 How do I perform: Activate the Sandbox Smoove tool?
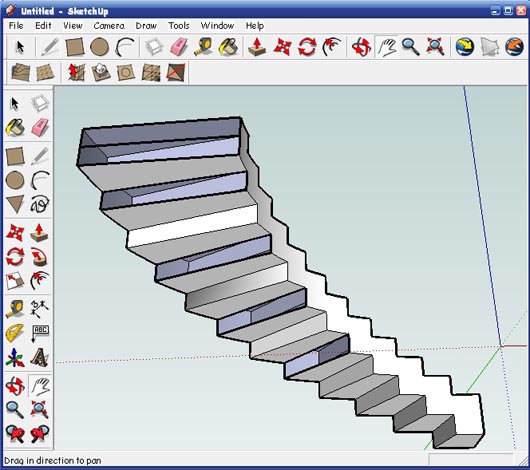click(x=76, y=72)
